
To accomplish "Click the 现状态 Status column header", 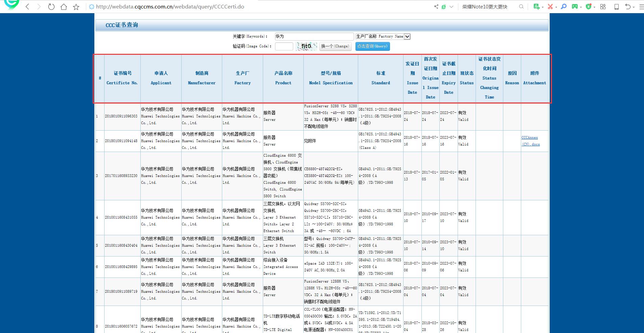I will (x=467, y=78).
